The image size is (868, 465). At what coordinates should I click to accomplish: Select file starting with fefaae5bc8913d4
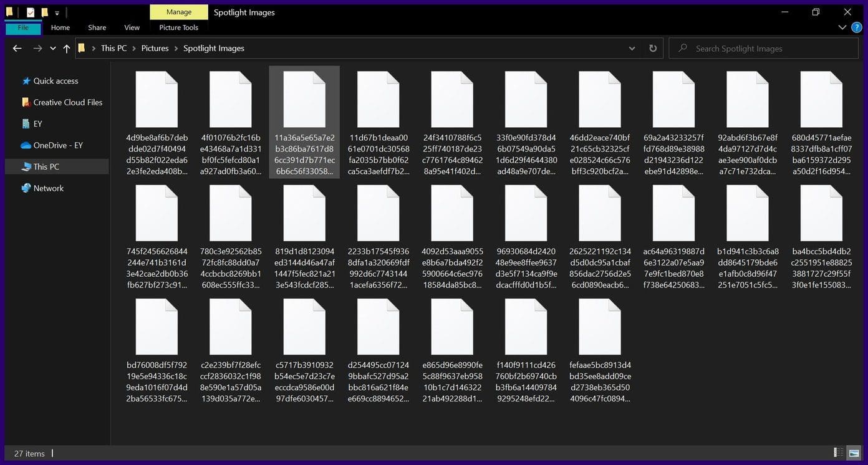tap(600, 350)
